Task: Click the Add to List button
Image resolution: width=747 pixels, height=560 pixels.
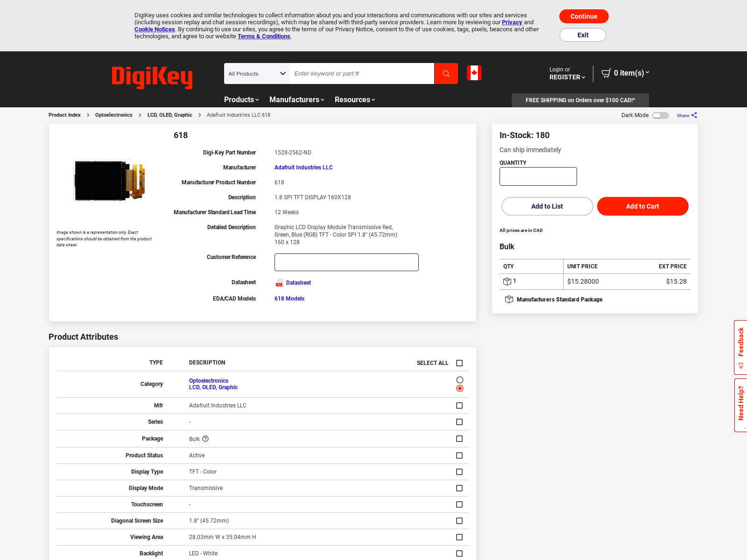Action: (547, 206)
